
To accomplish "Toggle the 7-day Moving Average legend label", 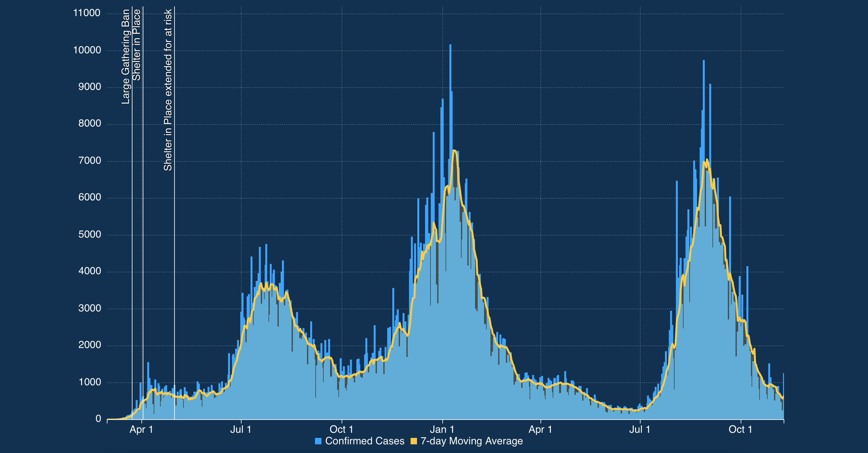I will click(472, 441).
